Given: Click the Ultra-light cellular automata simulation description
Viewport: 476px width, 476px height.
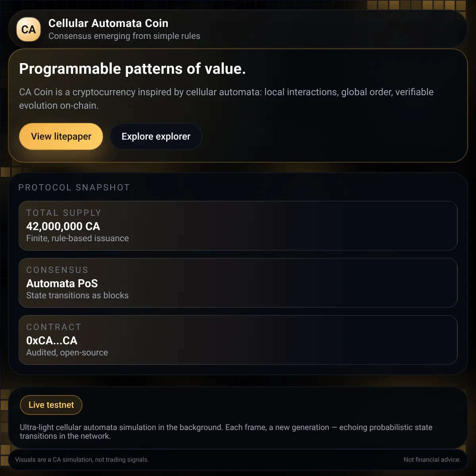Looking at the screenshot, I should [x=226, y=432].
